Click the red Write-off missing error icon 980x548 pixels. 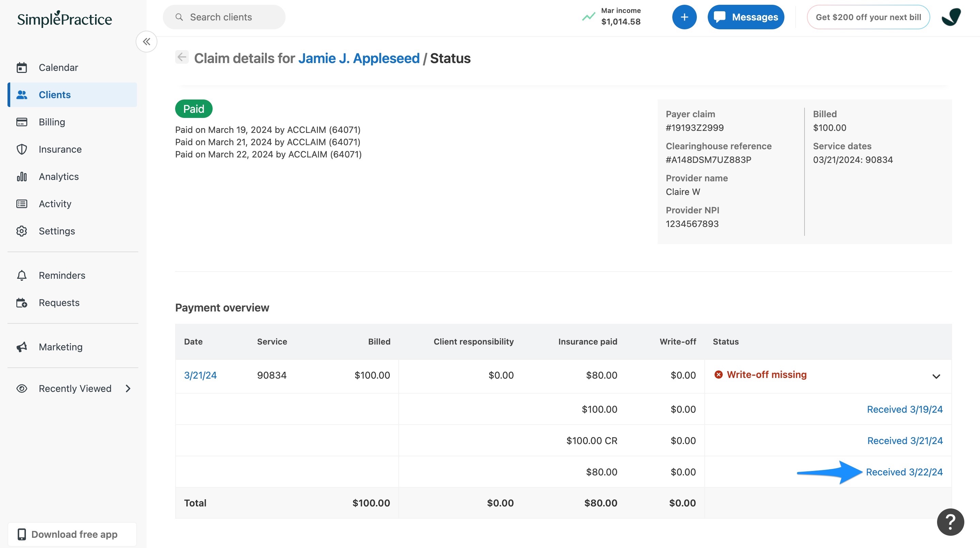click(x=718, y=375)
